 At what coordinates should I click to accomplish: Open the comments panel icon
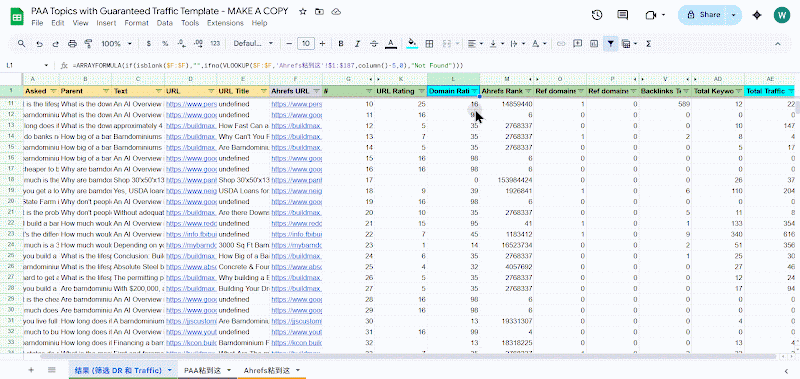point(622,15)
